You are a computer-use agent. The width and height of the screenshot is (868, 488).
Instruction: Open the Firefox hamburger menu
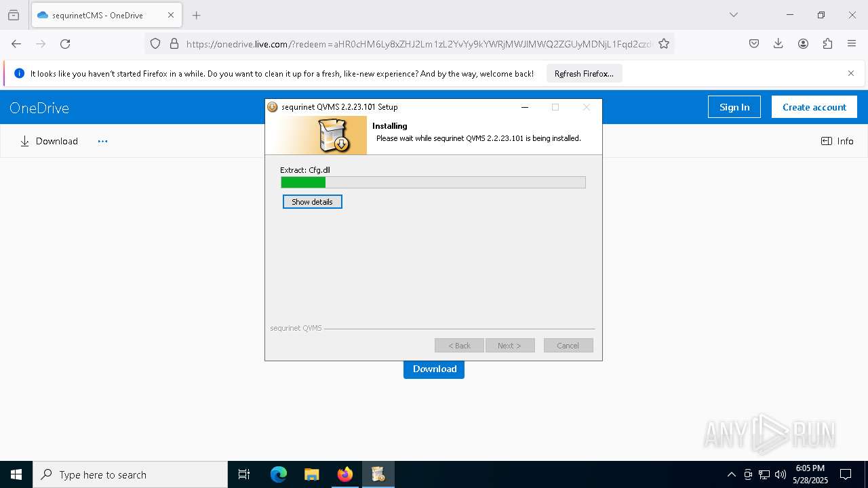point(852,43)
